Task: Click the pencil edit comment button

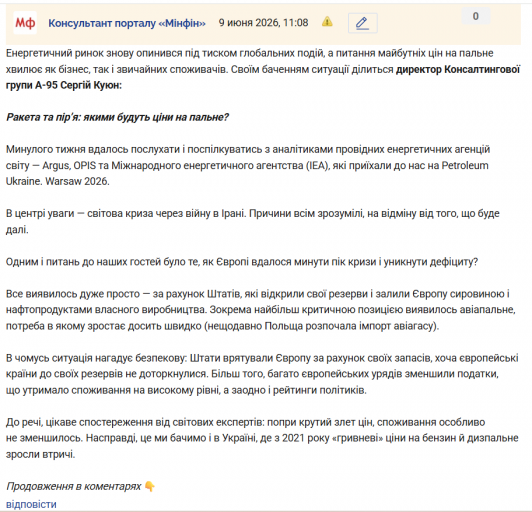Action: coord(363,23)
